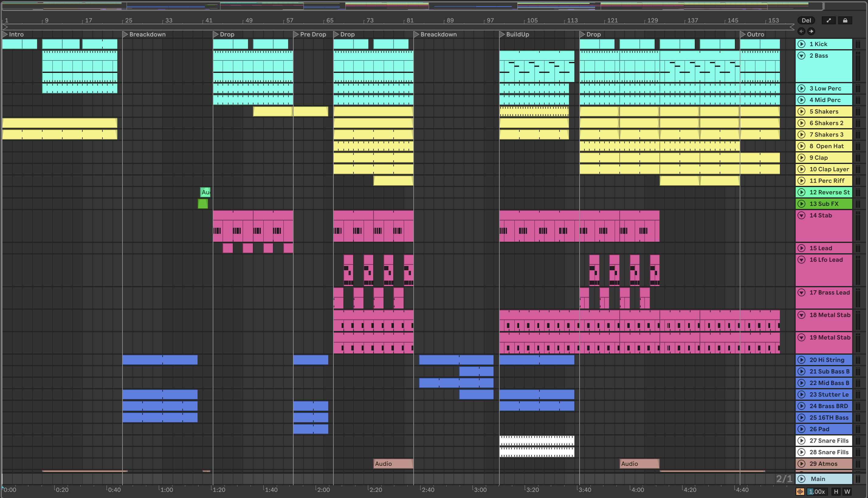Collapse the 14 Stab track
868x498 pixels.
(802, 215)
